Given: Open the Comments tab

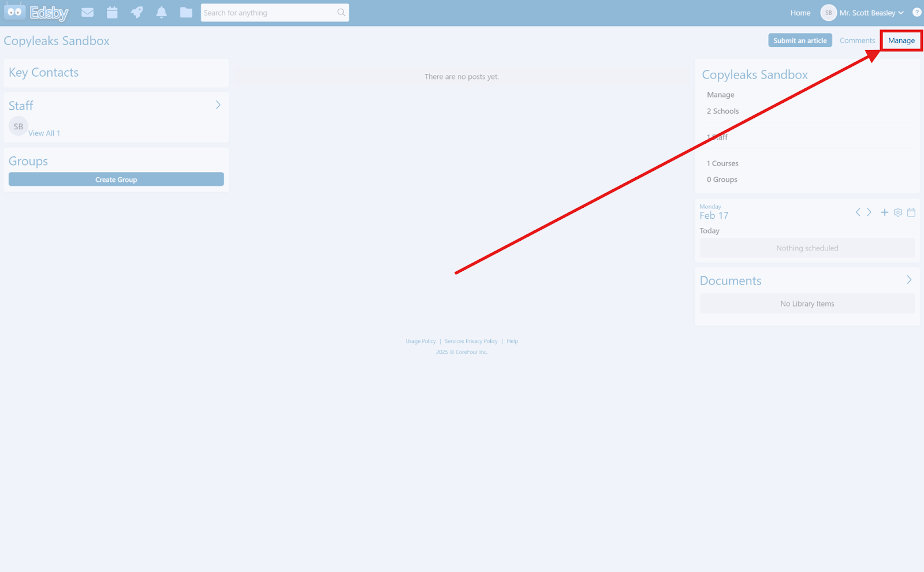Looking at the screenshot, I should (857, 40).
